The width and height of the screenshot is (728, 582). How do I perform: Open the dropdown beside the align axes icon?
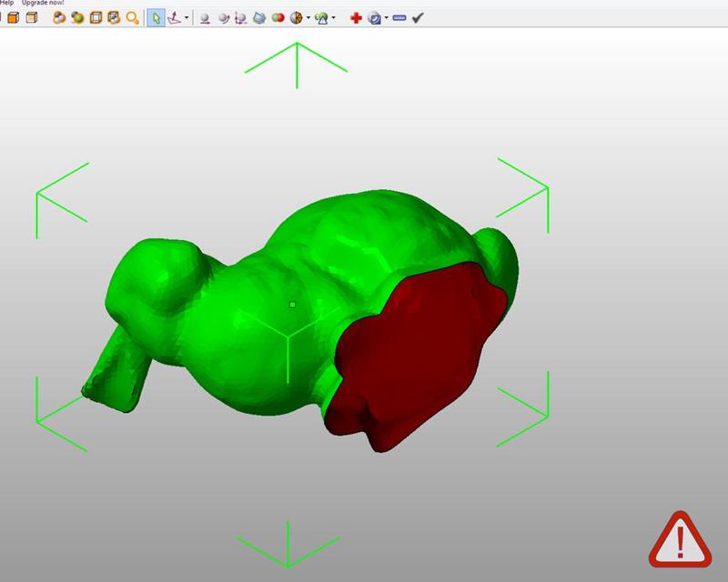point(187,18)
